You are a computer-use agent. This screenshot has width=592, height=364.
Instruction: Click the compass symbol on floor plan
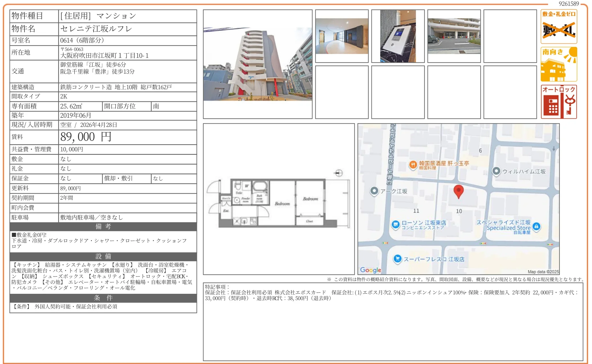[339, 173]
